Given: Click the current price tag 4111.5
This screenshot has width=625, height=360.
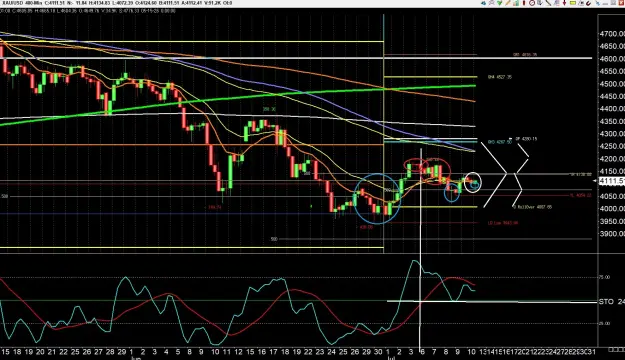Looking at the screenshot, I should pos(611,181).
